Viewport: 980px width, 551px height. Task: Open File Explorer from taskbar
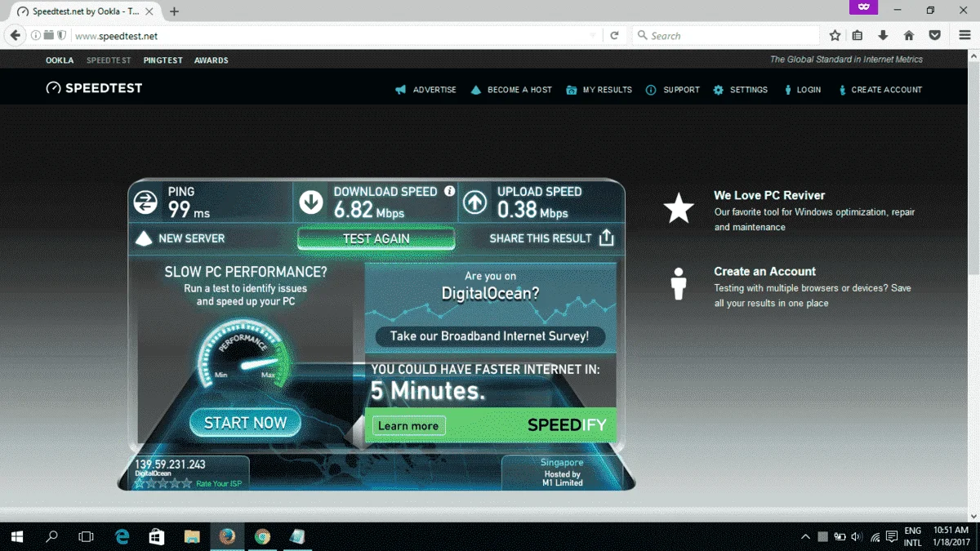192,536
